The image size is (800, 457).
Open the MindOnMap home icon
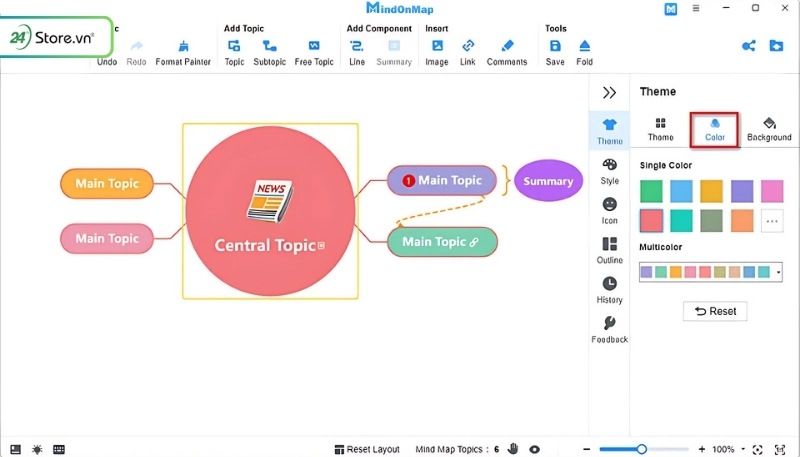(x=670, y=9)
